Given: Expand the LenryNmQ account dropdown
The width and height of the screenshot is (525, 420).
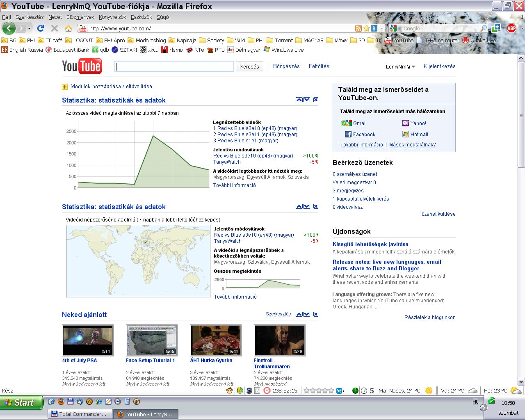Looking at the screenshot, I should 413,66.
